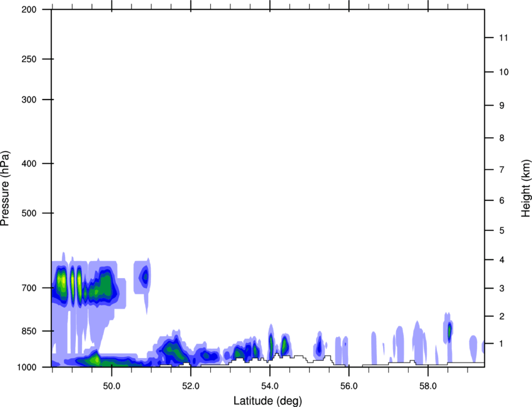The image size is (532, 407).
Task: Click the 5 km height label
Action: [x=502, y=230]
